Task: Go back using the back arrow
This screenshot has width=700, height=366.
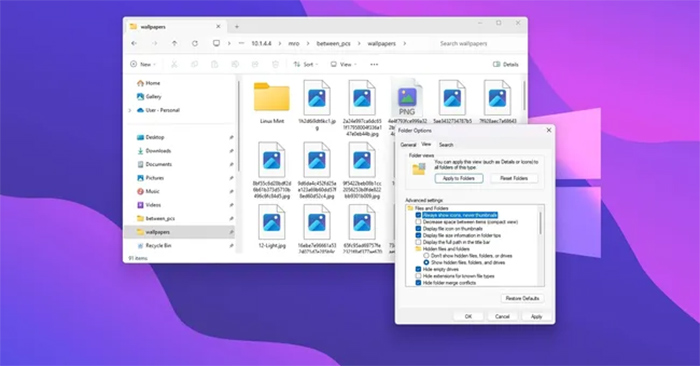Action: pyautogui.click(x=134, y=43)
